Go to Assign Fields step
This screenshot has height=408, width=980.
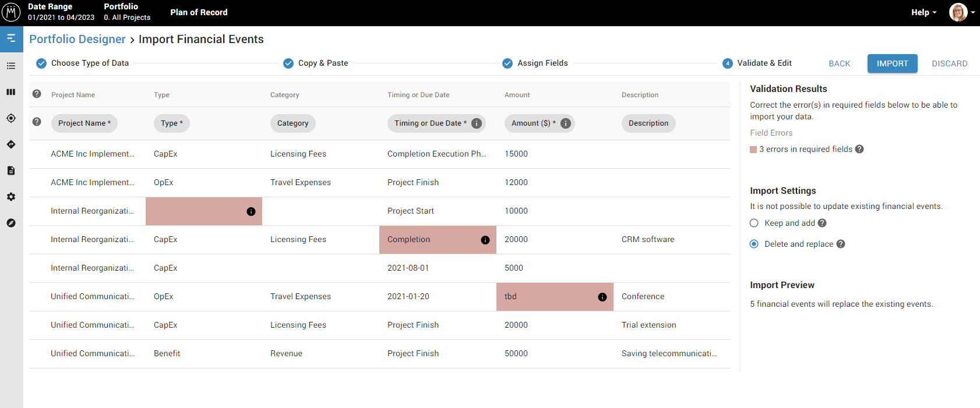542,63
